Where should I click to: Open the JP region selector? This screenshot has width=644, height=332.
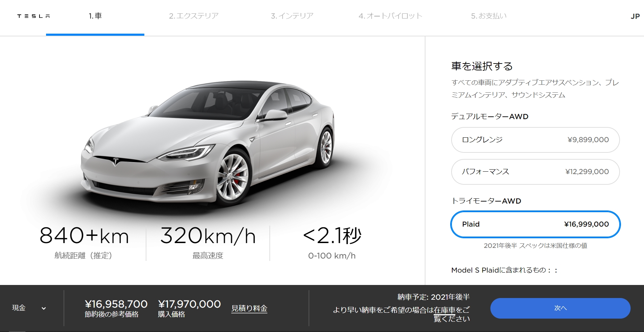tap(635, 16)
